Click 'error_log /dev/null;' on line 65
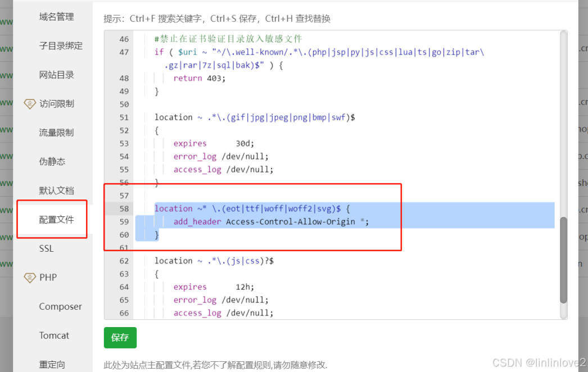 coord(221,301)
